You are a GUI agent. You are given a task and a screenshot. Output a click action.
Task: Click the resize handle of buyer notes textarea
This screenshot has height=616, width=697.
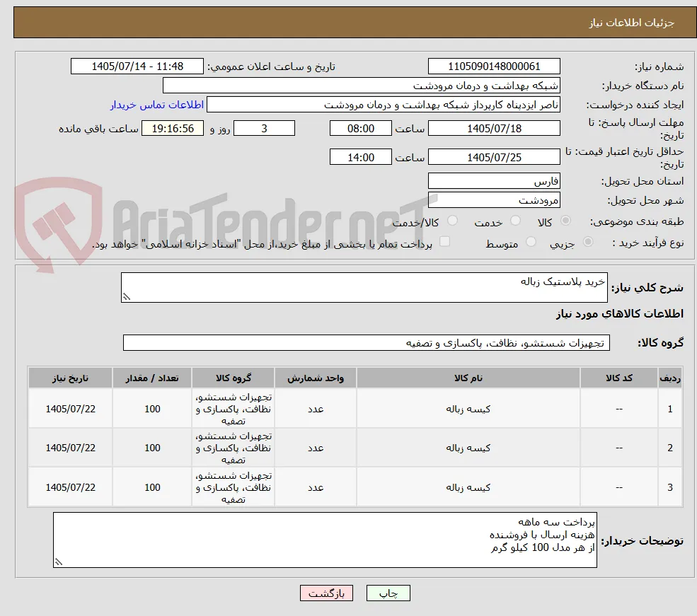point(59,562)
